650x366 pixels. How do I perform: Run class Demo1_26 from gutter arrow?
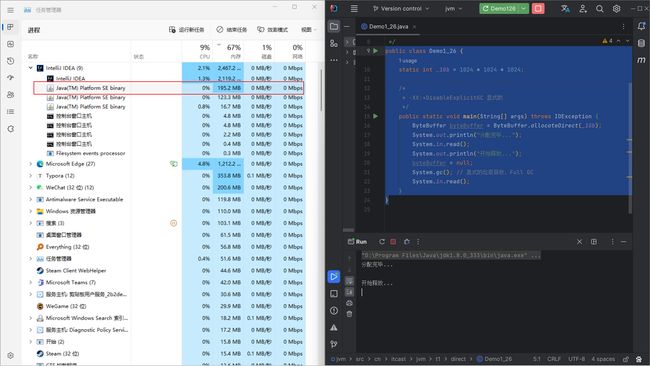[376, 51]
